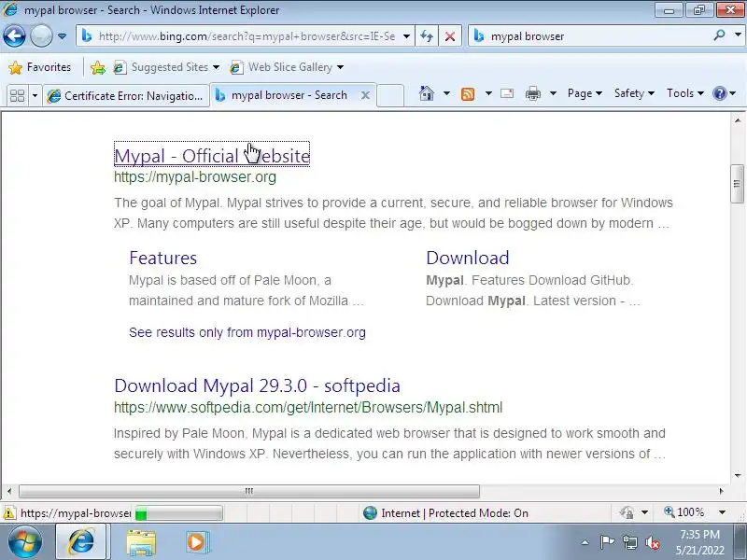Switch to the Certificate Error tab

126,96
